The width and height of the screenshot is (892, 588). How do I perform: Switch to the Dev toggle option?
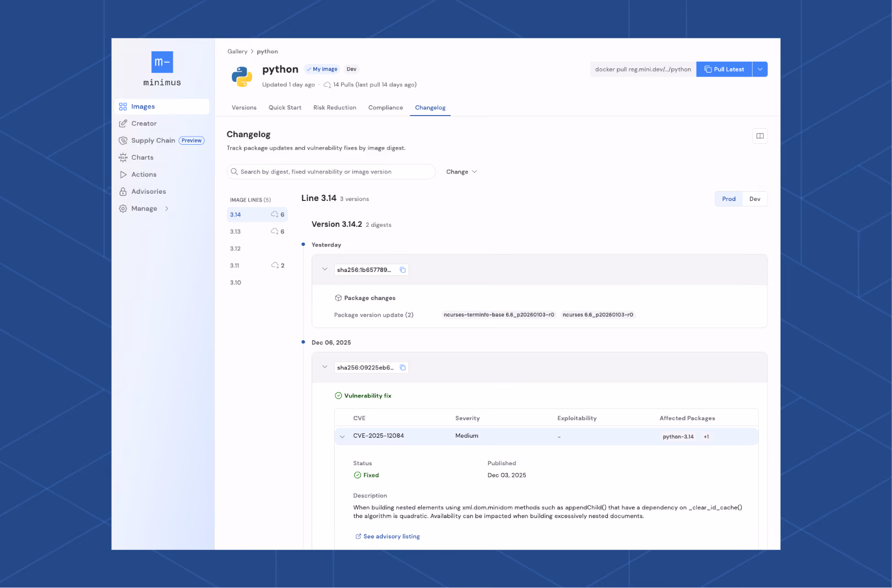click(x=755, y=199)
